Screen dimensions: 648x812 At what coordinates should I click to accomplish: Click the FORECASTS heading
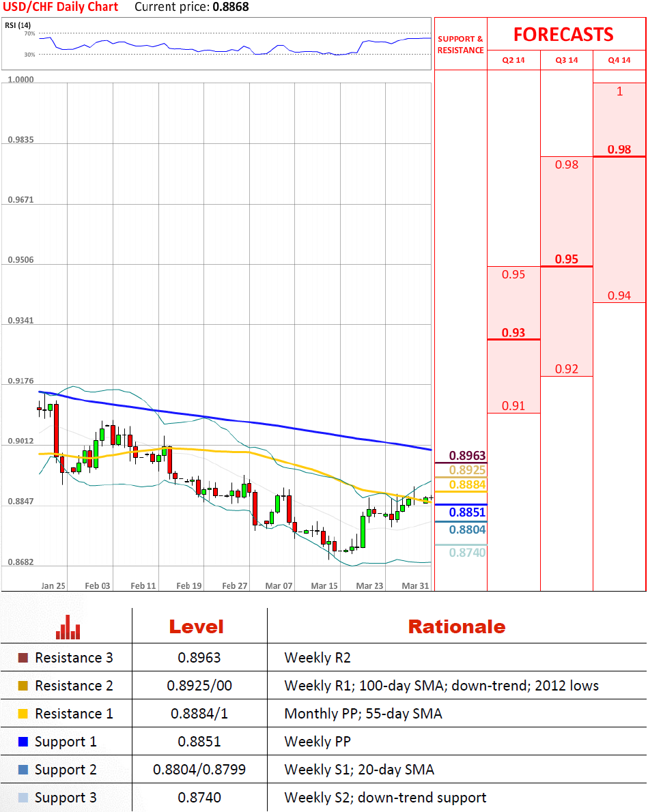click(x=563, y=34)
